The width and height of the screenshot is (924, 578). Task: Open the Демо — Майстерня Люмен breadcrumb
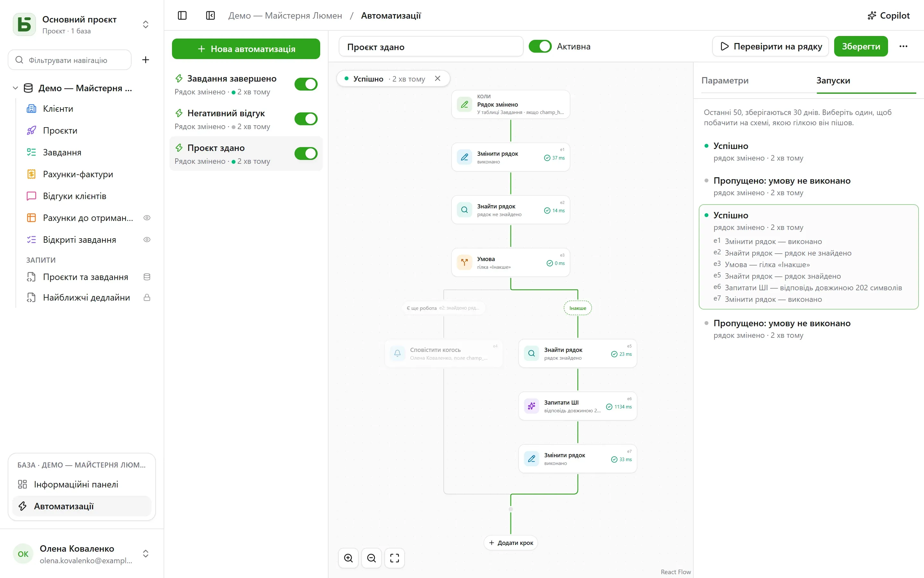(x=285, y=16)
